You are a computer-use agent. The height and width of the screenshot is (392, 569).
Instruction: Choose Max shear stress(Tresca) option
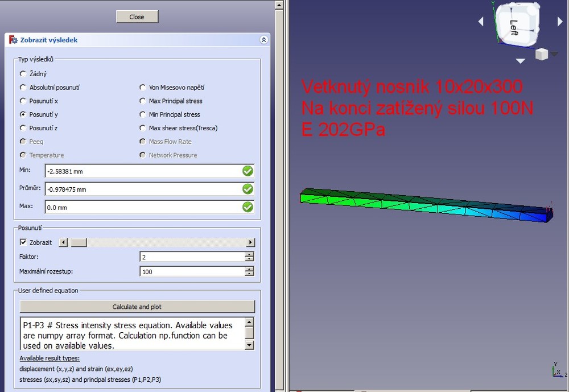click(x=143, y=128)
